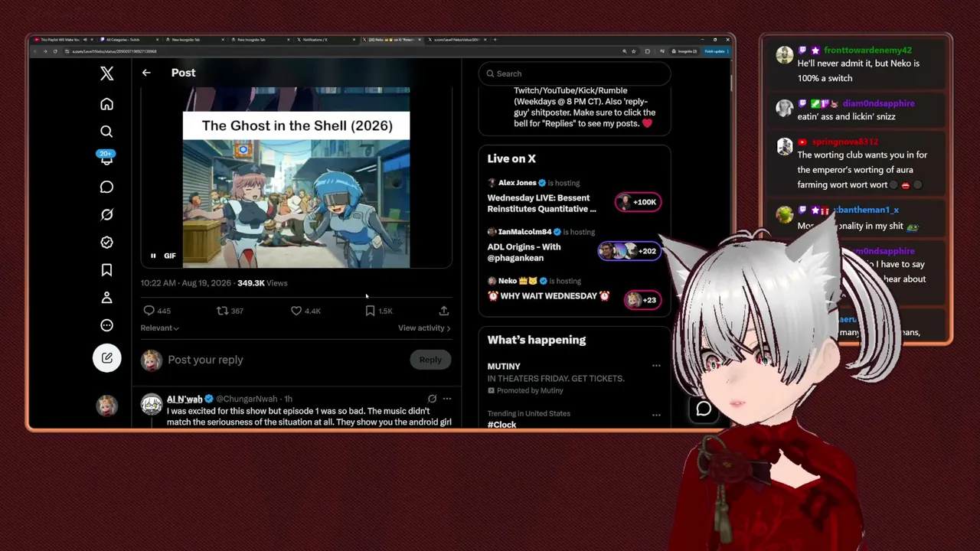Viewport: 980px width, 551px height.
Task: Click the #Clock trending topic
Action: point(502,425)
